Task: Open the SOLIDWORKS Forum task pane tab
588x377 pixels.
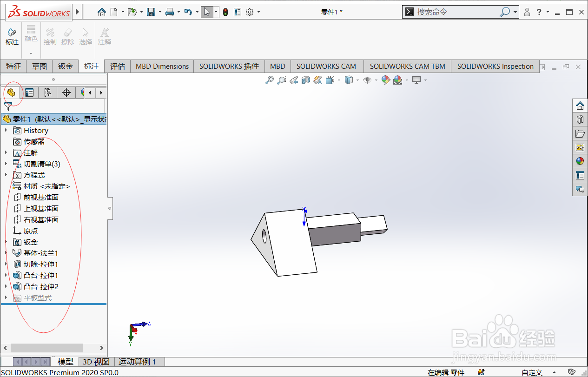Action: (x=580, y=189)
